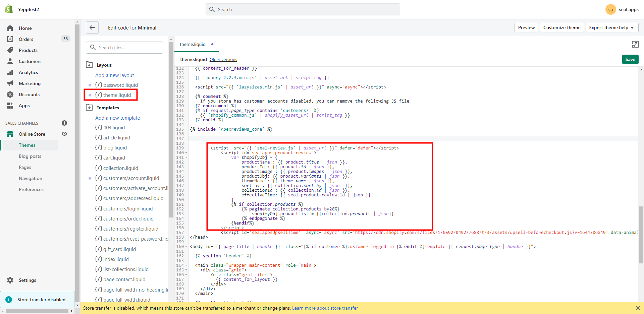Screen dimensions: 644x314
Task: Collapse the Layout folder
Action: click(89, 65)
